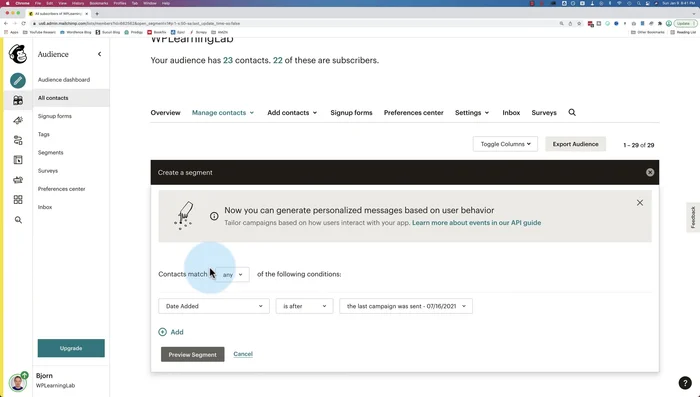Expand the Toggle Columns dropdown
700x397 pixels.
point(505,144)
